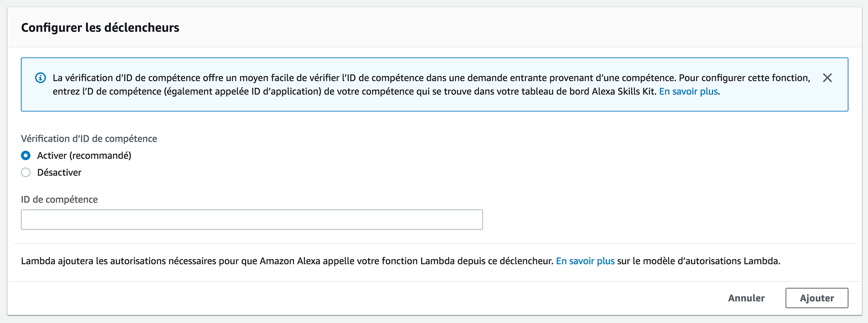Click the 'Vérification d'ID de compétence' group label
868x323 pixels.
tap(89, 139)
